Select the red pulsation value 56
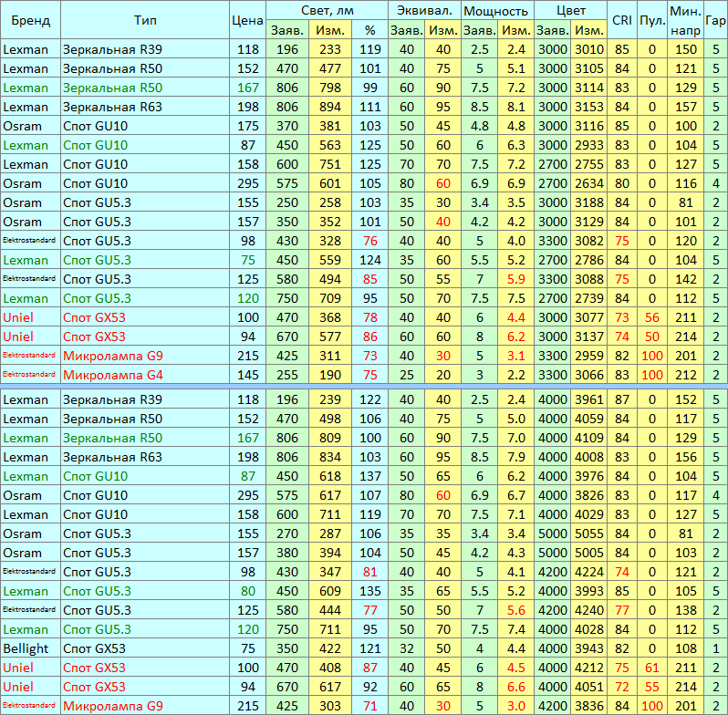 [652, 317]
